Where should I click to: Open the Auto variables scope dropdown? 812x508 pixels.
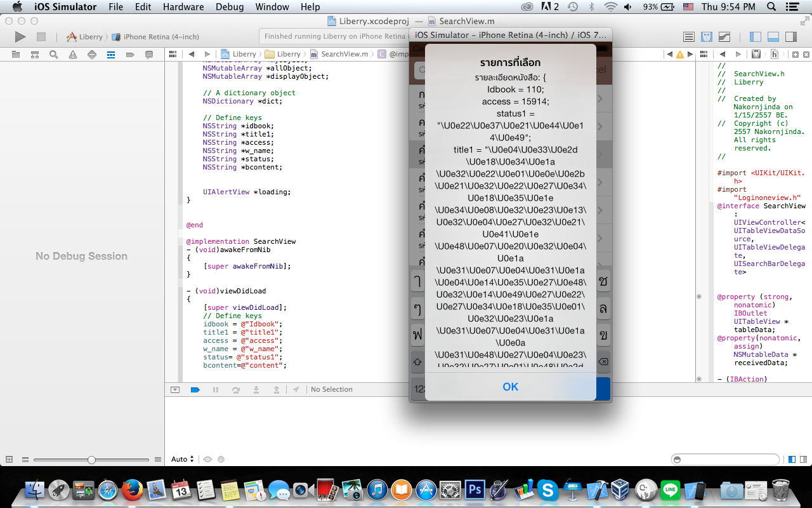[x=182, y=459]
